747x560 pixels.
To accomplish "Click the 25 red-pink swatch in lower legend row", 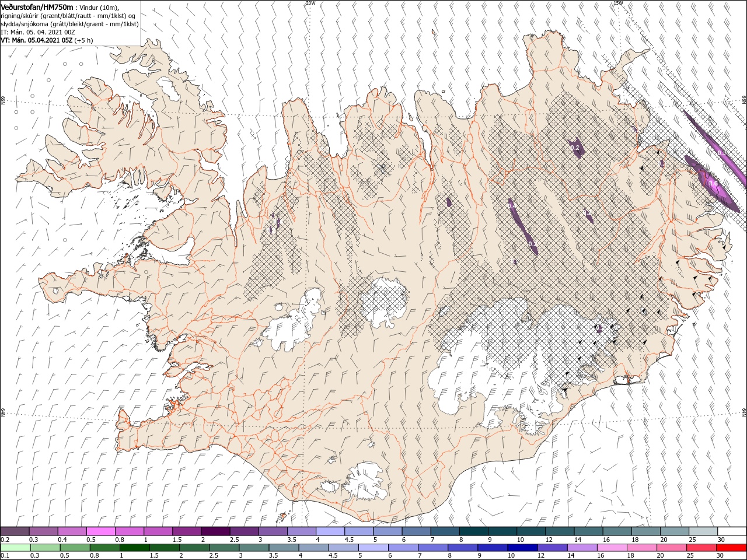I will 702,548.
